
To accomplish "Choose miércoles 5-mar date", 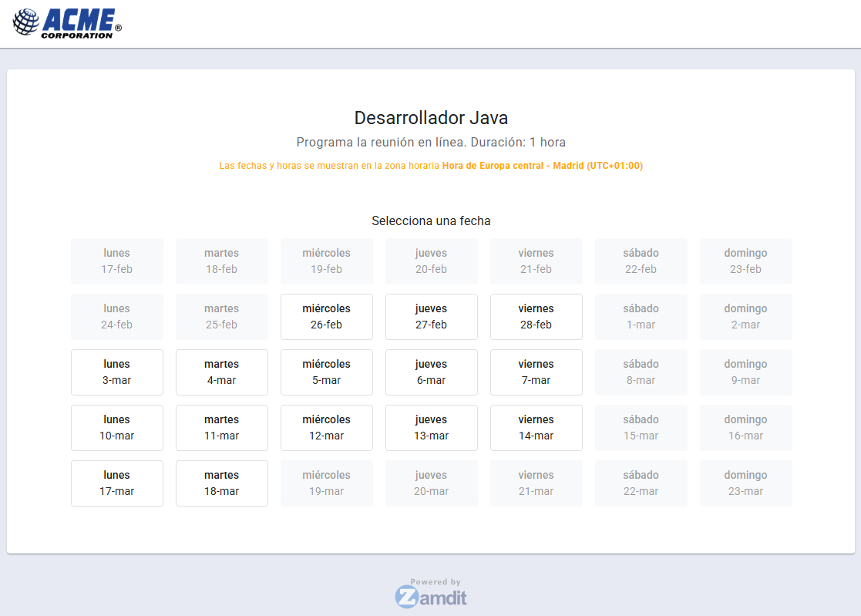I will 326,372.
